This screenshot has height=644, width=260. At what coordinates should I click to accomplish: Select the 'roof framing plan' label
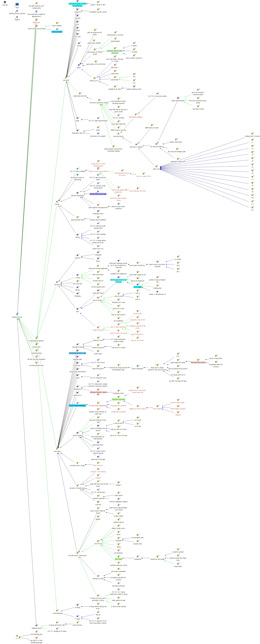pos(36,634)
